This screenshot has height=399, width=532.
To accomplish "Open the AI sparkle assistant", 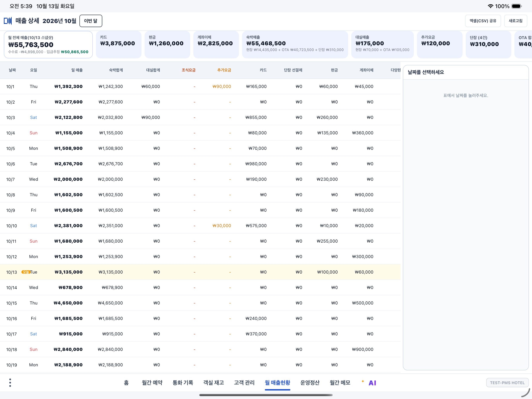I will 369,383.
